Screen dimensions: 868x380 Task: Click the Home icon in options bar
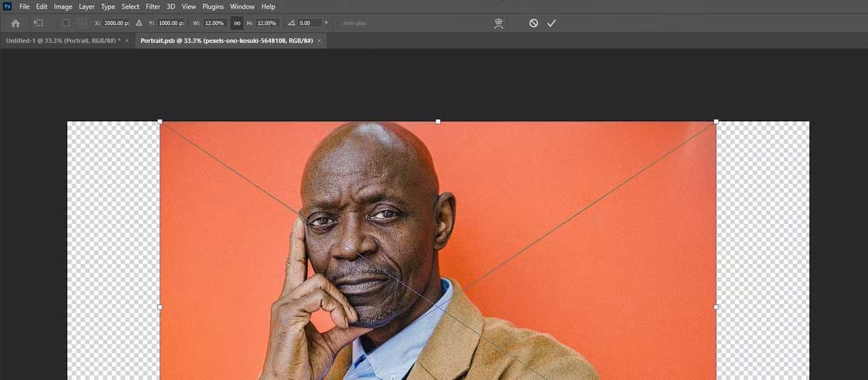pyautogui.click(x=16, y=23)
